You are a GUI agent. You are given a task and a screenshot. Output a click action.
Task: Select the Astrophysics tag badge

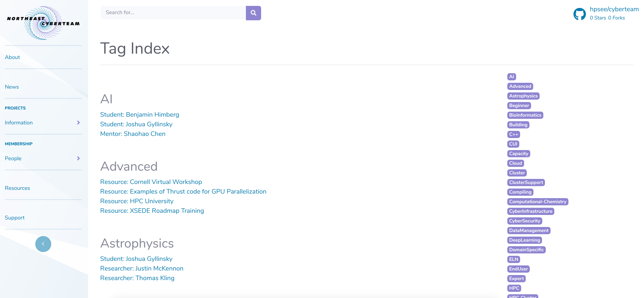click(523, 96)
